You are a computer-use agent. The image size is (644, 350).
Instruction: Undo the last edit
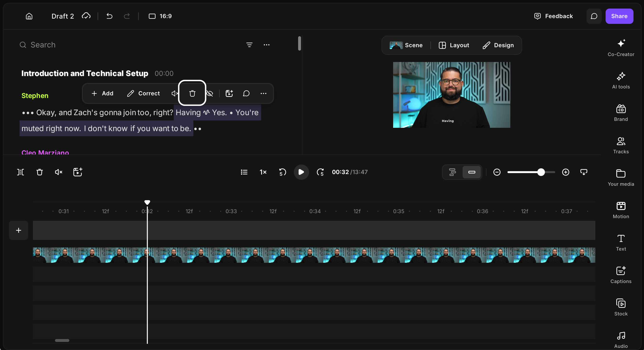click(x=110, y=16)
